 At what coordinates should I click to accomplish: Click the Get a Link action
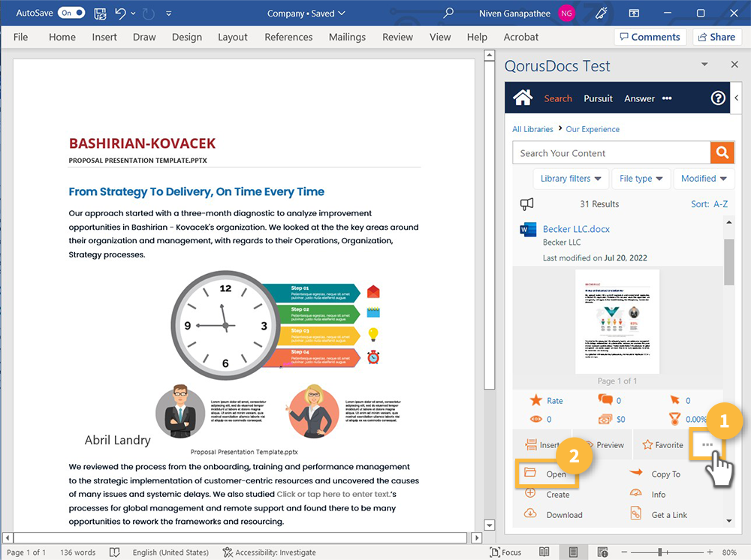tap(659, 514)
